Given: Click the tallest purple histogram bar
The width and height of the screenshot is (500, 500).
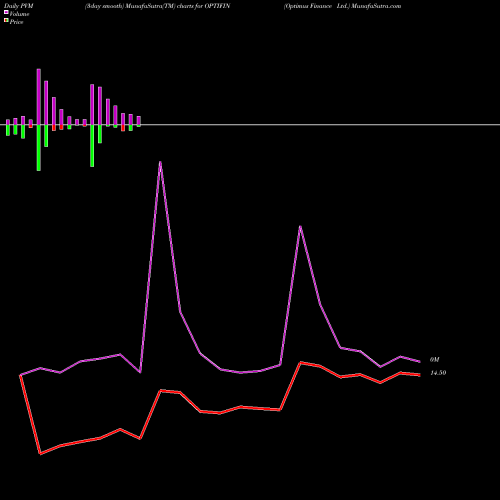Looking at the screenshot, I should (x=39, y=97).
